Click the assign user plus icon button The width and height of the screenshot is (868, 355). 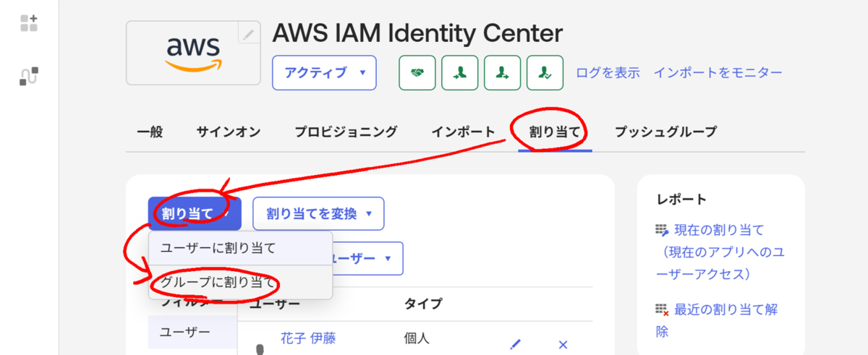pyautogui.click(x=460, y=72)
